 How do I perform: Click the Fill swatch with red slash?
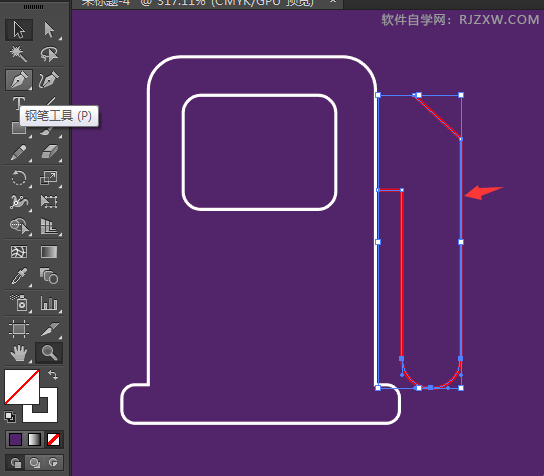[x=22, y=387]
